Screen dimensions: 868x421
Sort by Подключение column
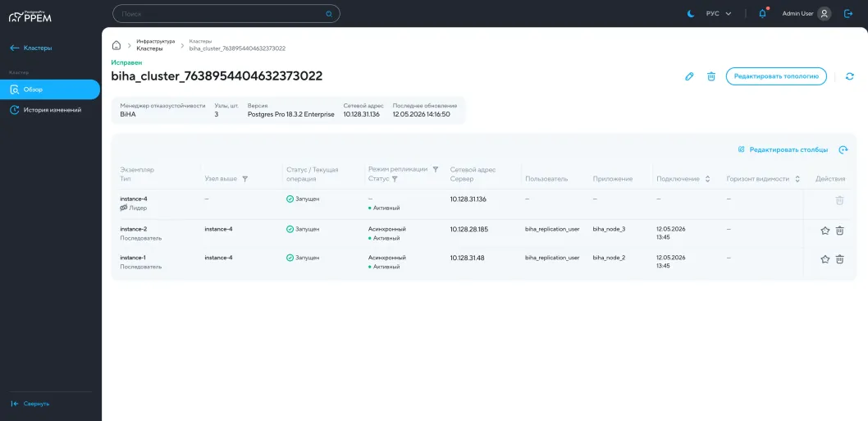click(x=707, y=179)
